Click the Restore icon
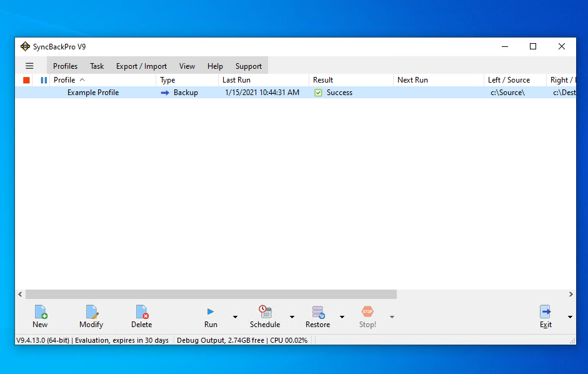The height and width of the screenshot is (374, 588). (318, 311)
